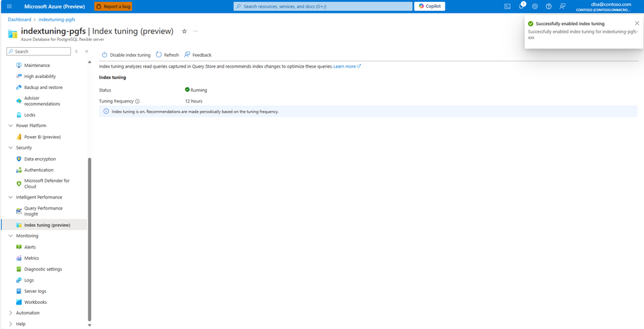Click the Locks padlock icon

pos(19,115)
